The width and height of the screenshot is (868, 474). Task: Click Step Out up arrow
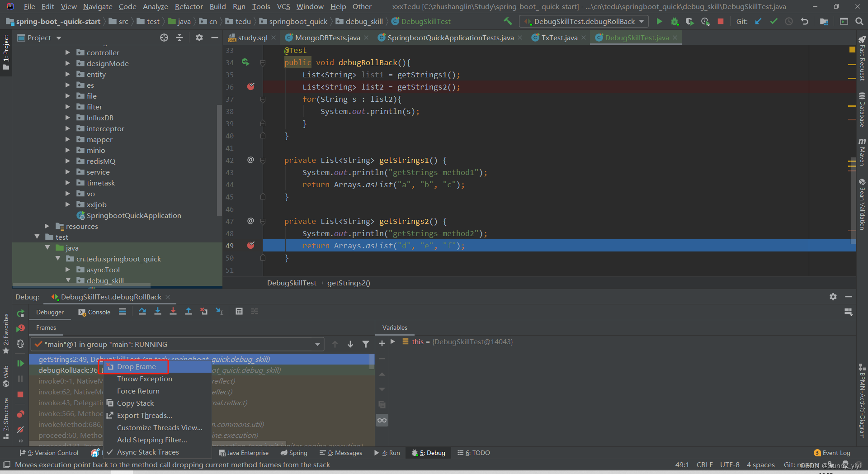189,311
